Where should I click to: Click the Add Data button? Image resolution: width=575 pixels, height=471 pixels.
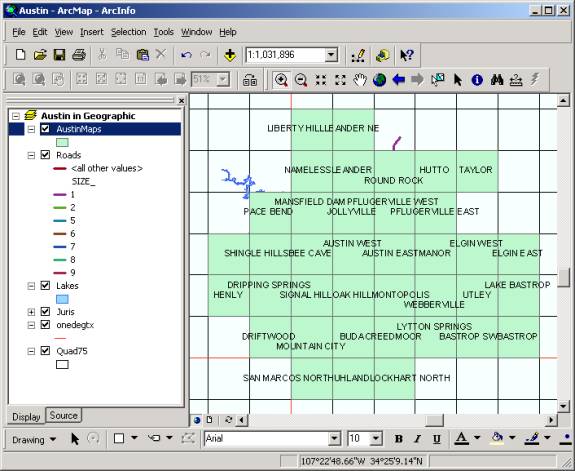230,55
